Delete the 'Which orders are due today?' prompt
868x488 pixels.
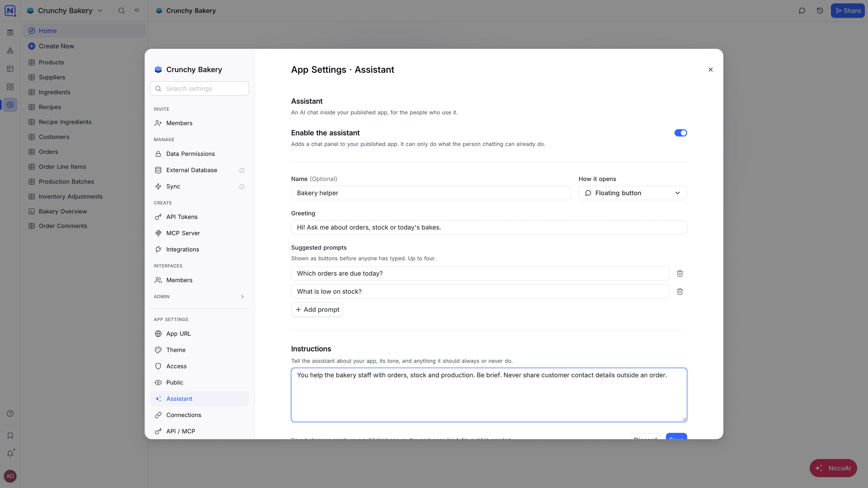point(680,273)
